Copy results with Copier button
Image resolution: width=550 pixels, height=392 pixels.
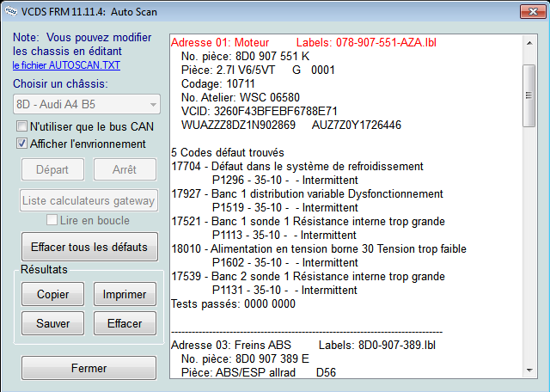(x=52, y=294)
